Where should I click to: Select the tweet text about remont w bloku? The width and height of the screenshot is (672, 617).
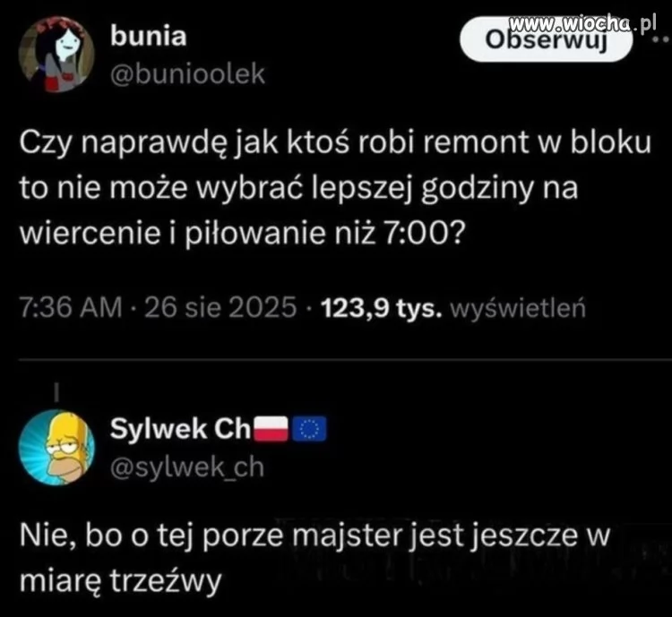click(335, 188)
